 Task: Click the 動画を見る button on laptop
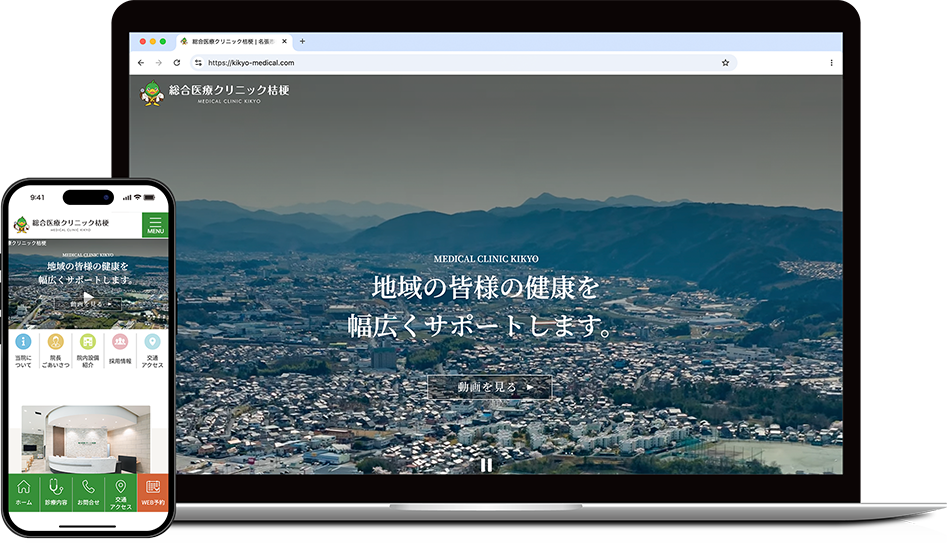pos(489,387)
